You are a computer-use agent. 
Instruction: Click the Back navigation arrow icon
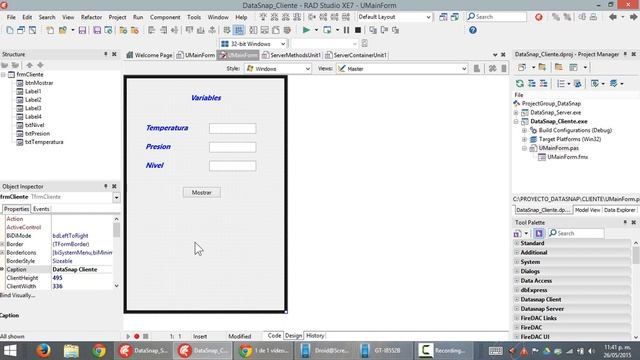tap(613, 17)
